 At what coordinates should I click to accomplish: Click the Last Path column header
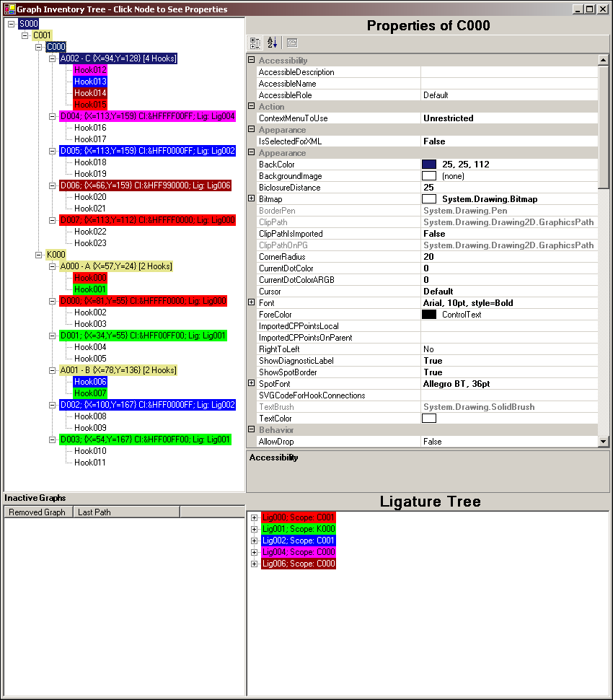point(94,512)
